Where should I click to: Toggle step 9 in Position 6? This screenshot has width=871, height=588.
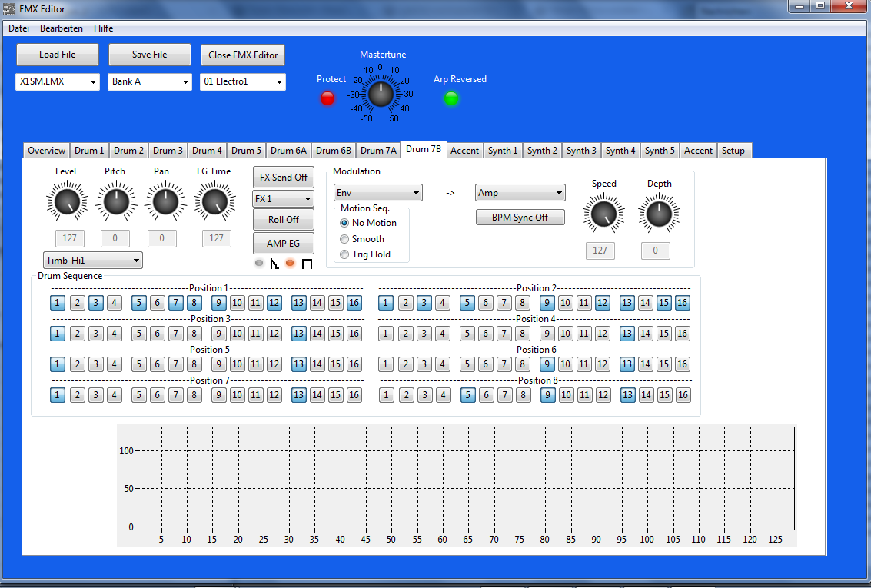pyautogui.click(x=547, y=364)
